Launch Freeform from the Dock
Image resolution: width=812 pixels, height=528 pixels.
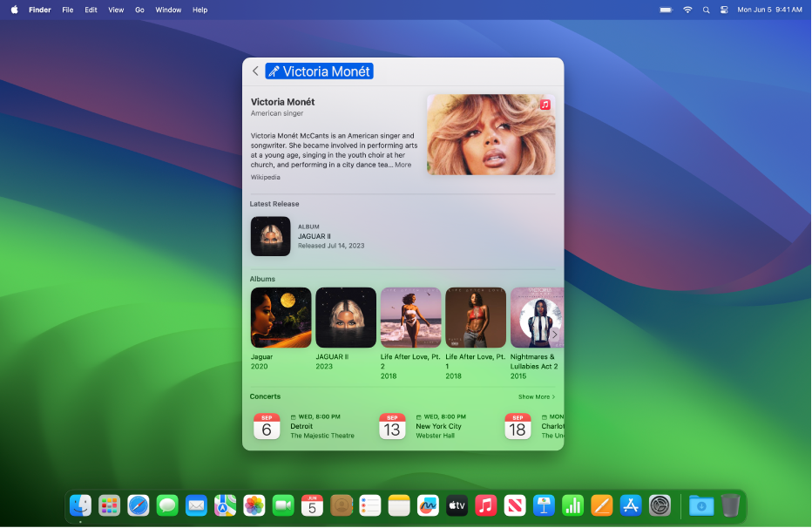(428, 505)
